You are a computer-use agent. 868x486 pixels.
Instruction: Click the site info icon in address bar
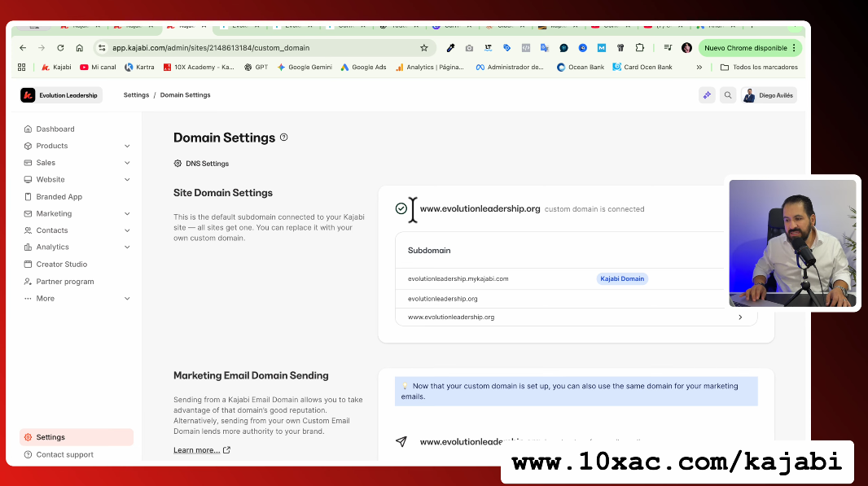[x=102, y=48]
